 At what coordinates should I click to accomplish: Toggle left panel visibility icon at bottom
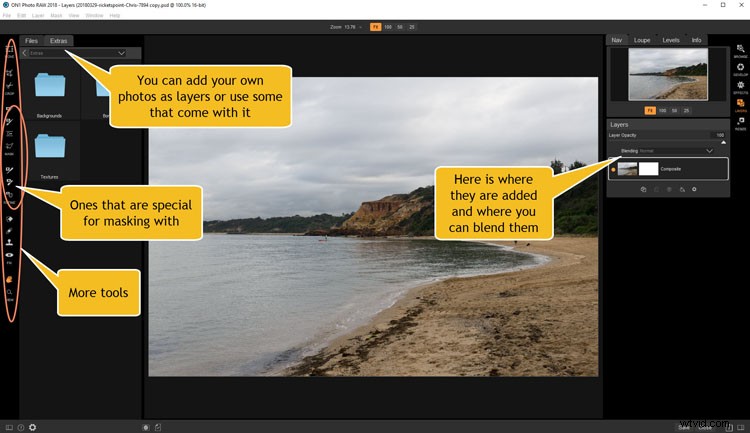pos(9,427)
